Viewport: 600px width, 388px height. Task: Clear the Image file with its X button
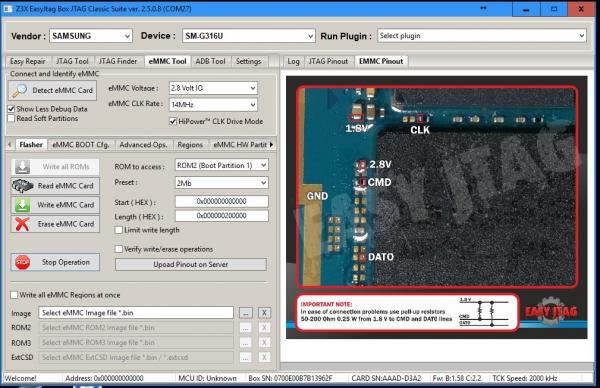(x=264, y=313)
